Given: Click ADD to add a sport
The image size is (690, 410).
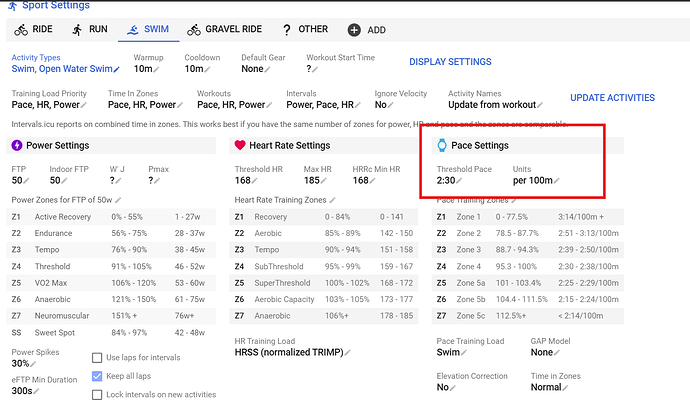Looking at the screenshot, I should [x=367, y=30].
